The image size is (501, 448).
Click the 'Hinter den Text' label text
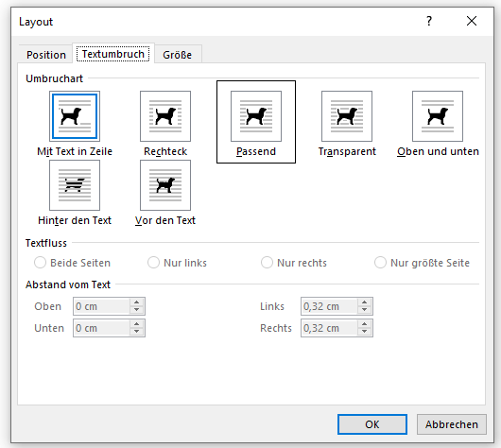point(75,220)
